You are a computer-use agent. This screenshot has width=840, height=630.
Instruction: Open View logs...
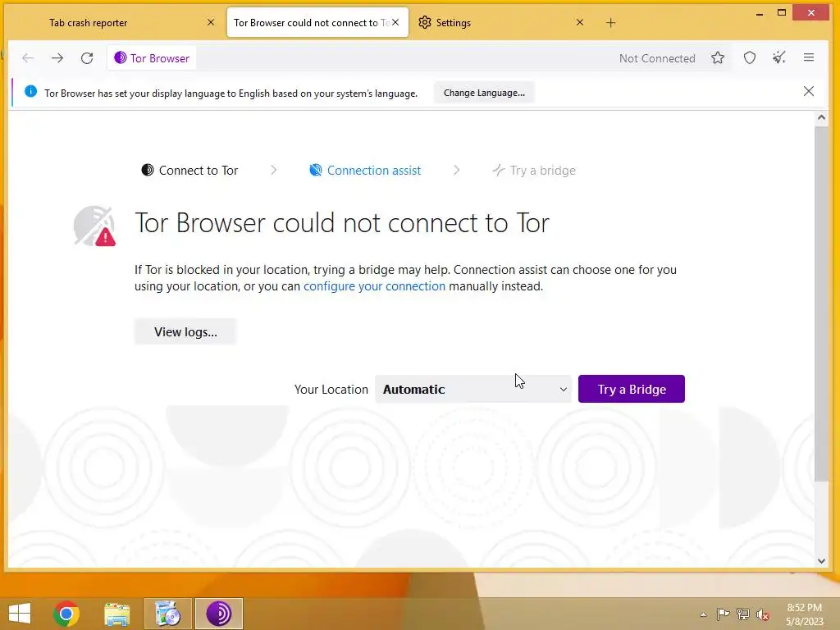[x=185, y=331]
